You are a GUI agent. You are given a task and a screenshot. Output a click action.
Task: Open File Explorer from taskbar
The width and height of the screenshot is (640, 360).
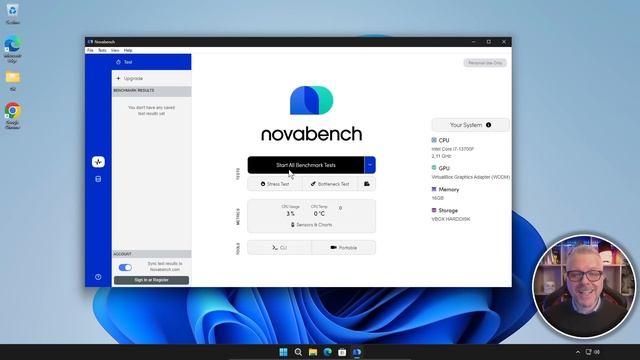pyautogui.click(x=313, y=352)
